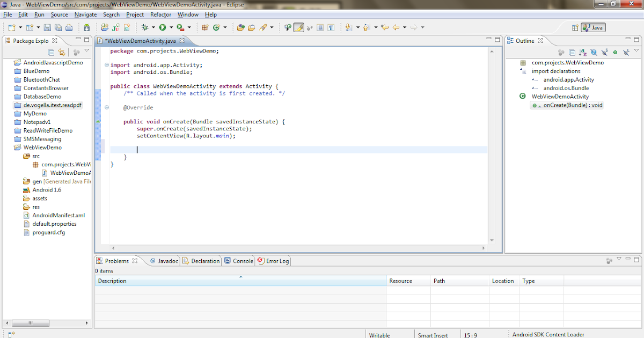Click the Java perspective button

[594, 27]
